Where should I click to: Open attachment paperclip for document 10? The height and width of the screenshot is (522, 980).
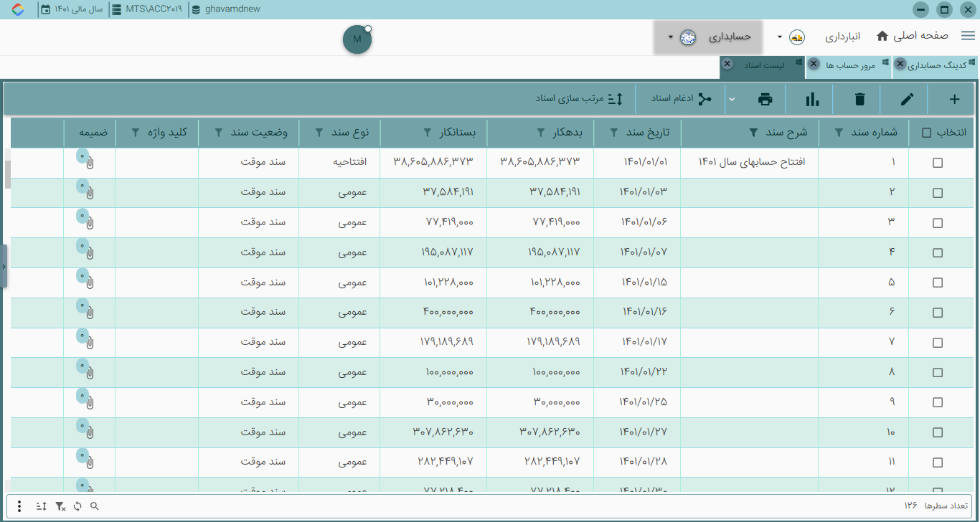click(x=89, y=432)
